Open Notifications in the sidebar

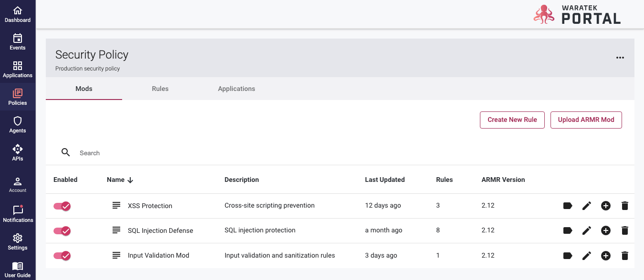[18, 214]
